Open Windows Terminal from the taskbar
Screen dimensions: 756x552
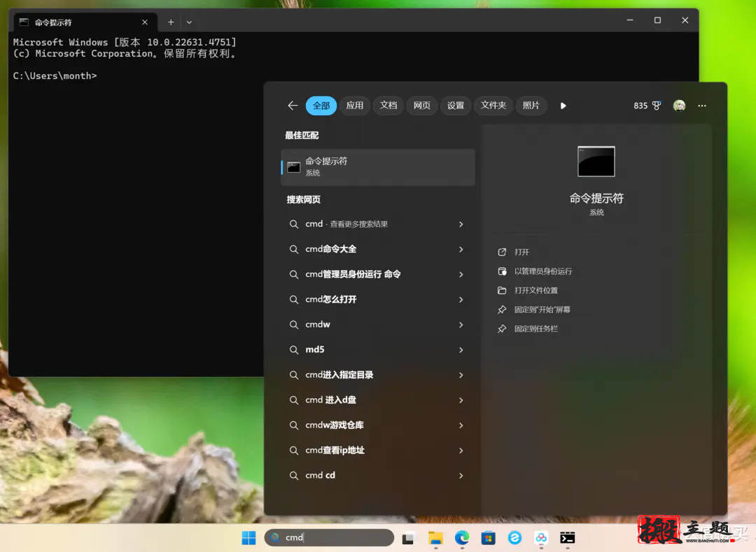pos(567,538)
